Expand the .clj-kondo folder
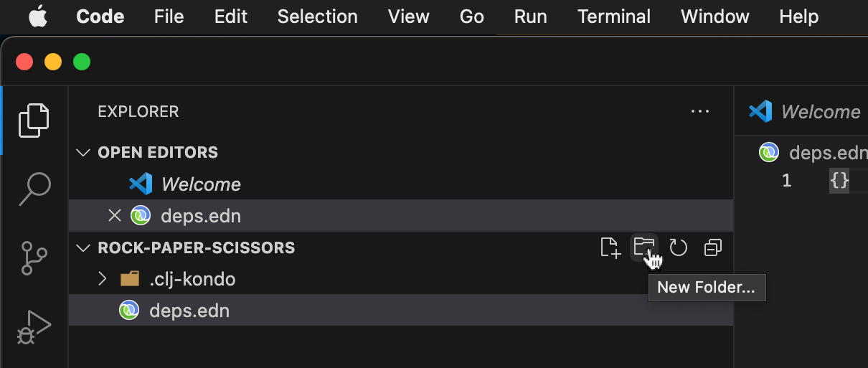Viewport: 868px width, 368px height. coord(103,279)
